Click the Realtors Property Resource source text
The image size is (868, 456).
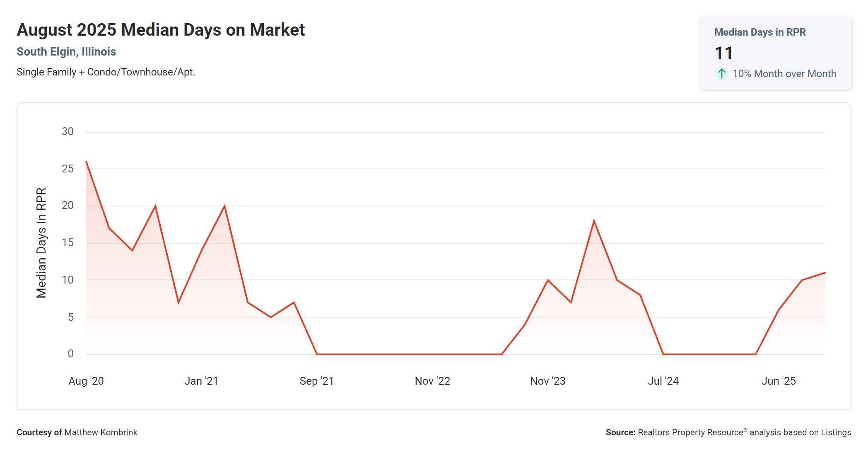(x=690, y=432)
